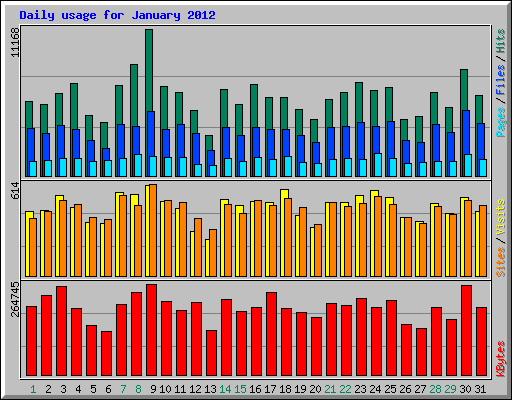Click day 30 on the x-axis
512x400 pixels.
pyautogui.click(x=465, y=389)
